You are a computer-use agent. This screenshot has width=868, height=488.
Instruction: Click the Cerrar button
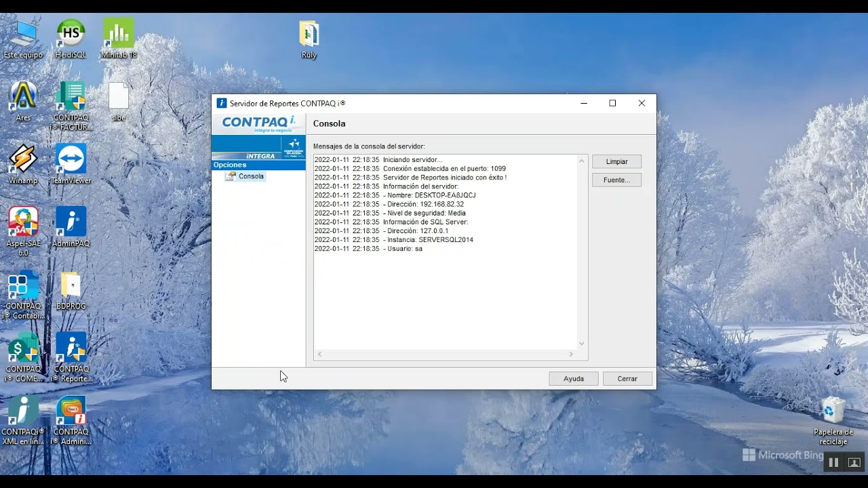click(x=627, y=379)
